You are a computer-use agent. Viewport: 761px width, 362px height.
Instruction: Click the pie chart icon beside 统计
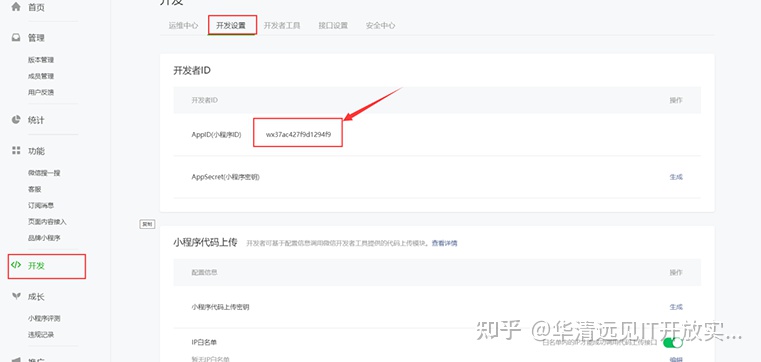click(x=16, y=119)
